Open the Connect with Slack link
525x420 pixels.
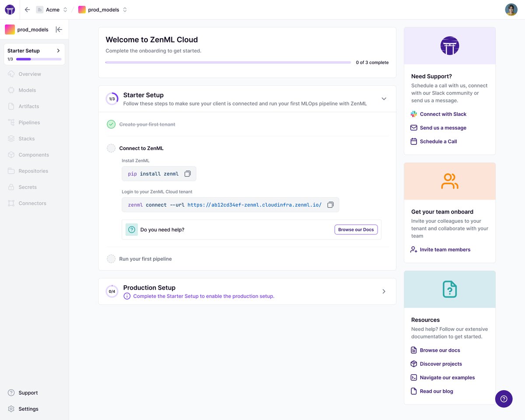pos(443,114)
